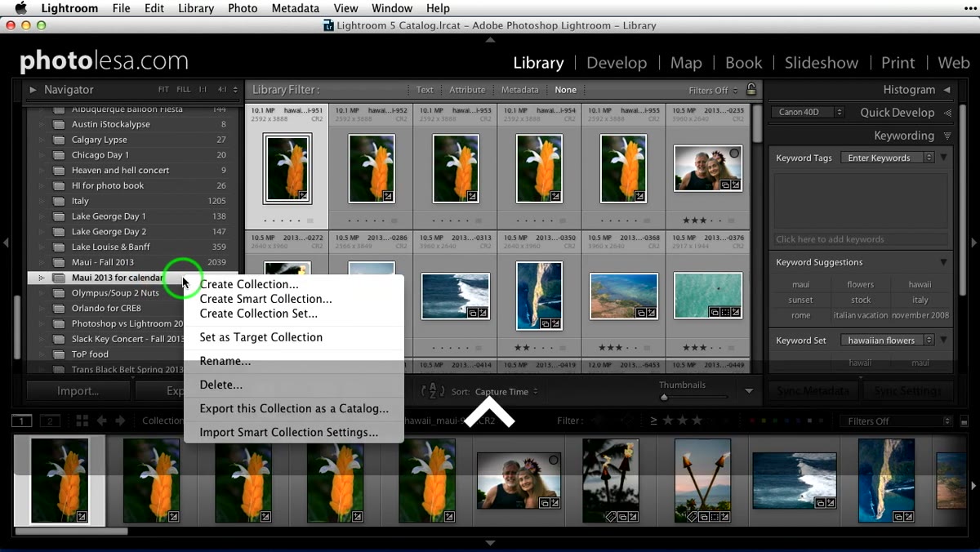Open Canon 40D preset dropdown

806,112
